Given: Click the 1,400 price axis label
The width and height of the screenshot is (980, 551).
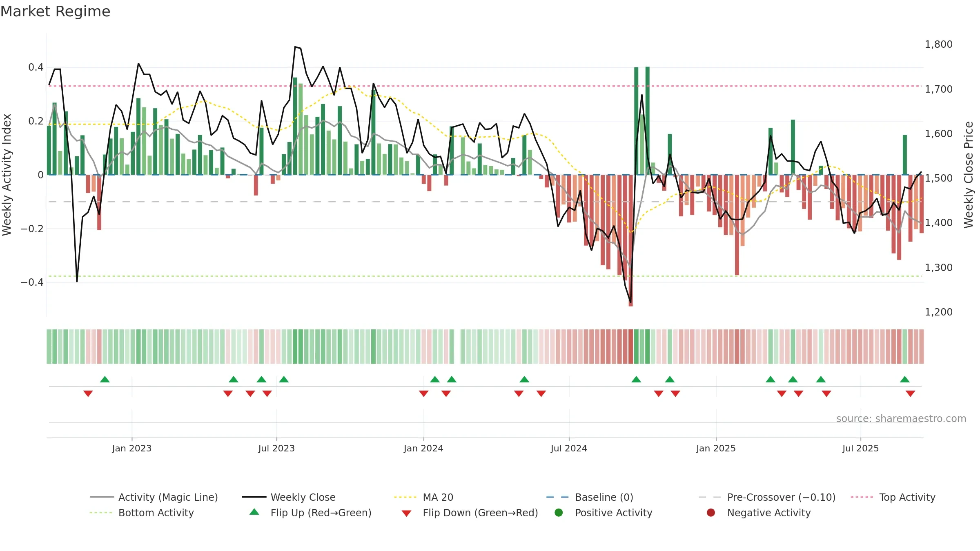Looking at the screenshot, I should click(x=939, y=222).
